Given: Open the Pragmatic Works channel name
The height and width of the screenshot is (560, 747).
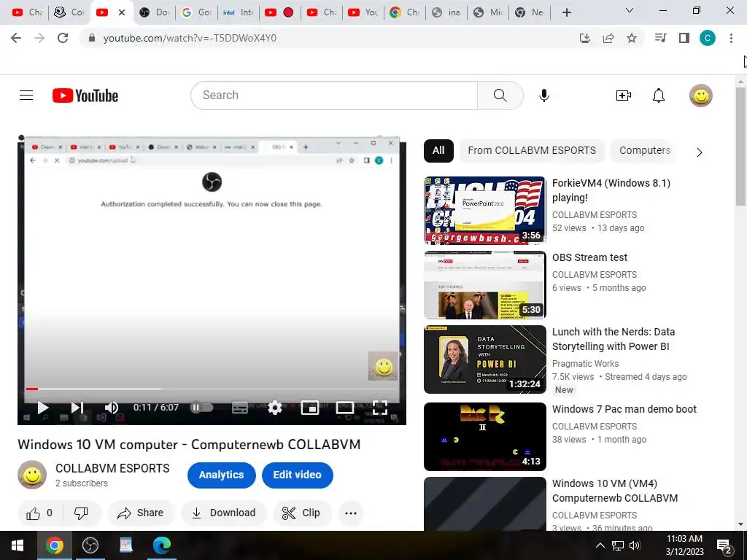Looking at the screenshot, I should coord(585,364).
